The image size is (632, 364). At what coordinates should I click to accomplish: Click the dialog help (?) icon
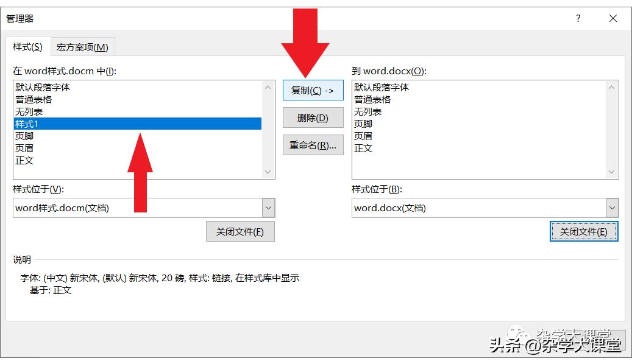click(x=577, y=18)
